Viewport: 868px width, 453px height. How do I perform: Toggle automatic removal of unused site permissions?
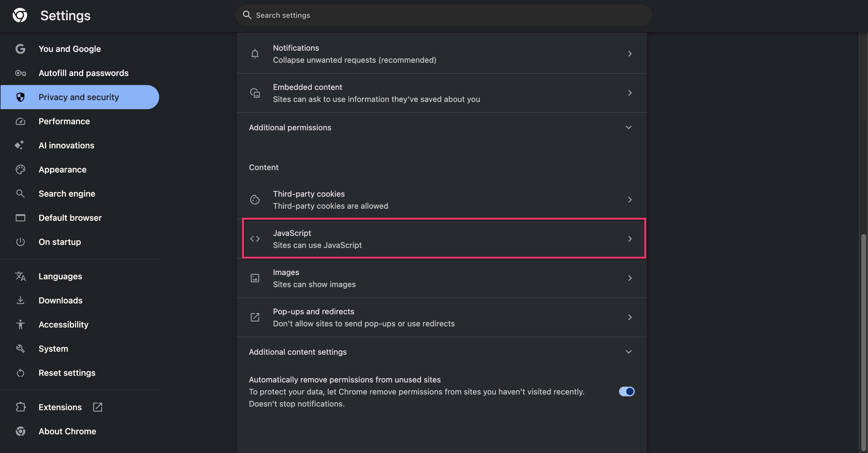click(626, 391)
